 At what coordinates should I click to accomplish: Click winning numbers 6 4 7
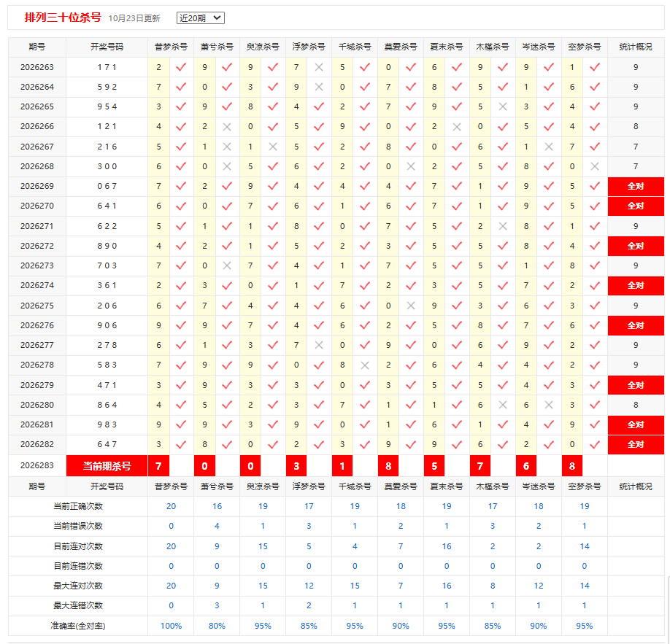pos(107,444)
